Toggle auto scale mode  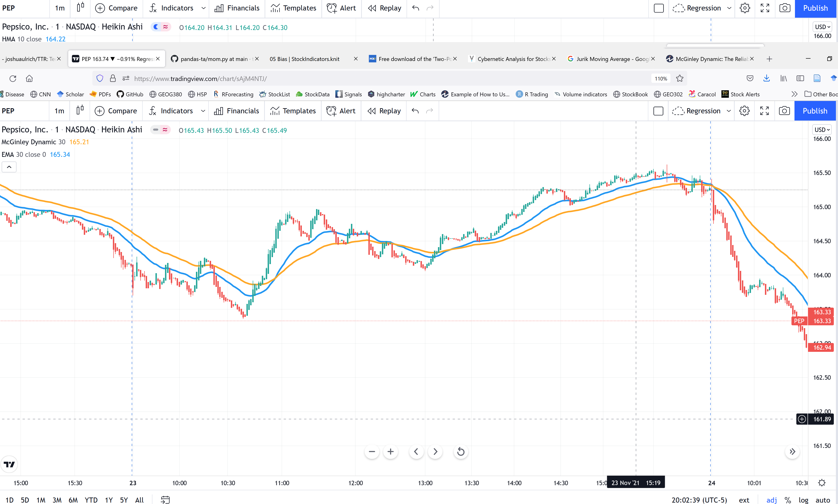823,500
